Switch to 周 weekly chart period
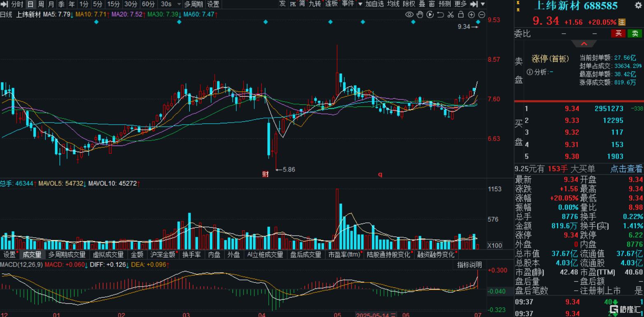This screenshot has width=644, height=317. click(x=41, y=5)
